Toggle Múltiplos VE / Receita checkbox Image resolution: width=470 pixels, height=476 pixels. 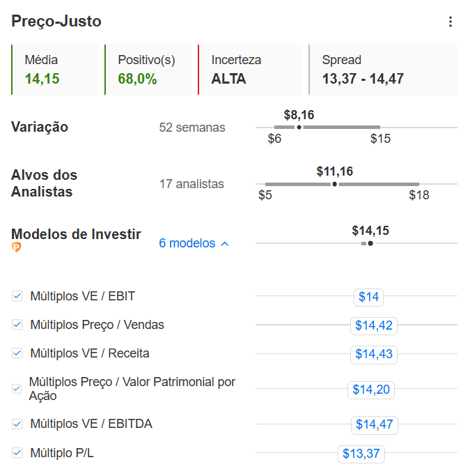[17, 353]
